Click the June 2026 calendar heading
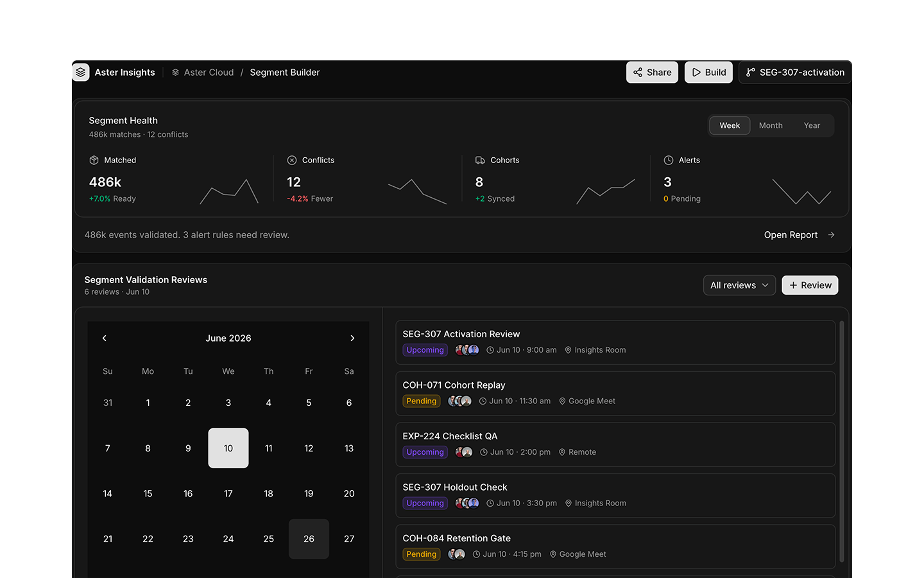Screen dimensions: 924x578 coord(228,338)
